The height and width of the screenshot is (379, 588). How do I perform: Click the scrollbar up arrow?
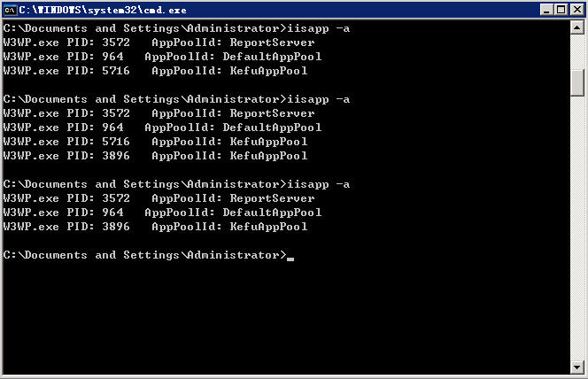click(577, 28)
